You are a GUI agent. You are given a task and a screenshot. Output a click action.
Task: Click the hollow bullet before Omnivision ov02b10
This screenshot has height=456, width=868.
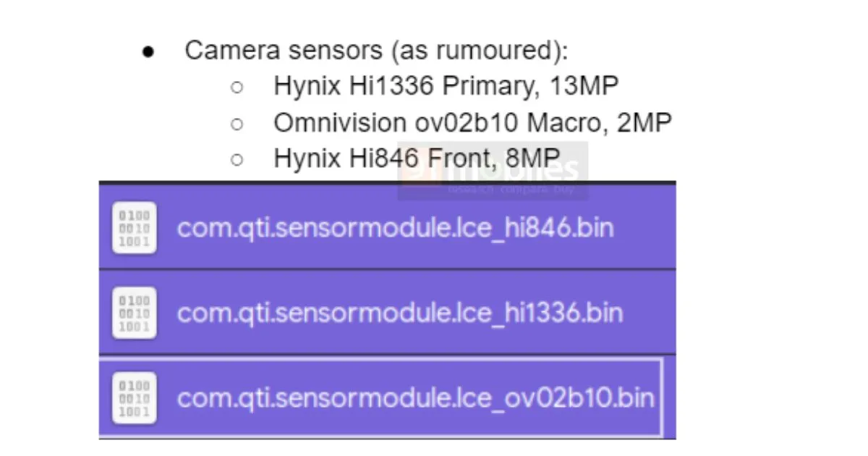point(237,124)
